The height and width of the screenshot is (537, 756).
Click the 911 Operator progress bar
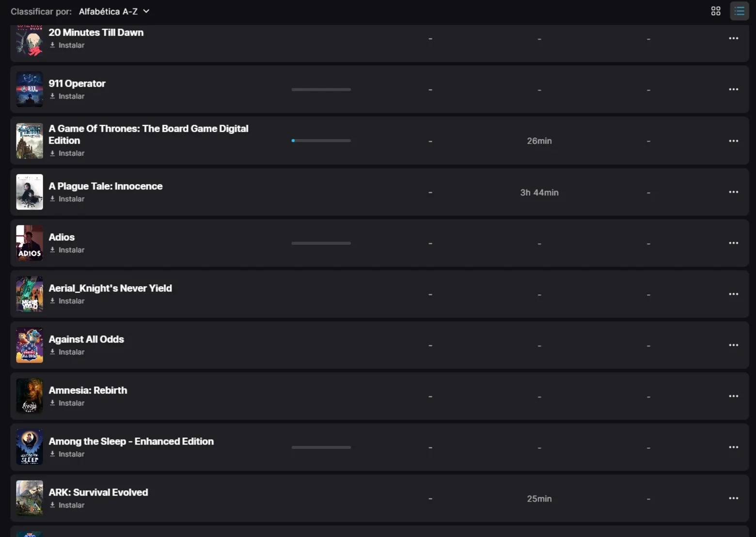click(321, 89)
